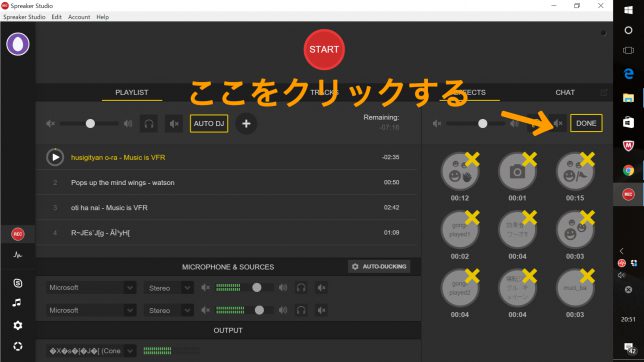Viewport: 644px width, 362px height.
Task: Click the second microphone volume slider knob
Action: (259, 310)
